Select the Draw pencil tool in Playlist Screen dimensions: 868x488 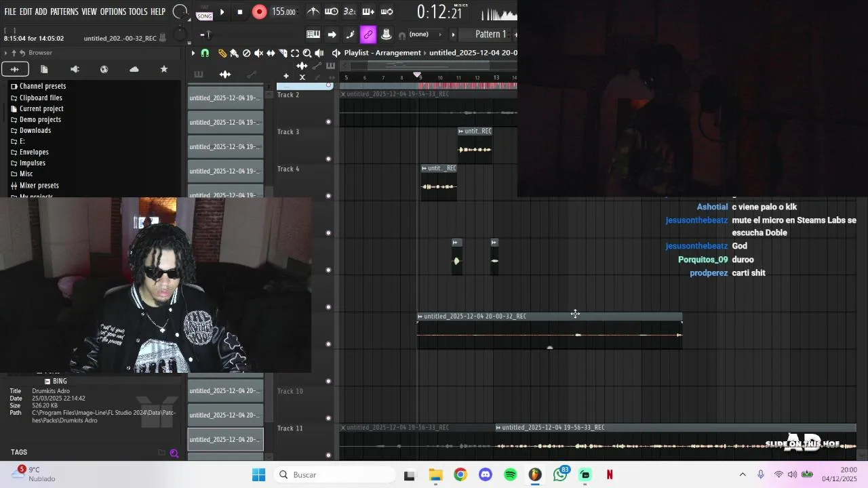coord(222,53)
